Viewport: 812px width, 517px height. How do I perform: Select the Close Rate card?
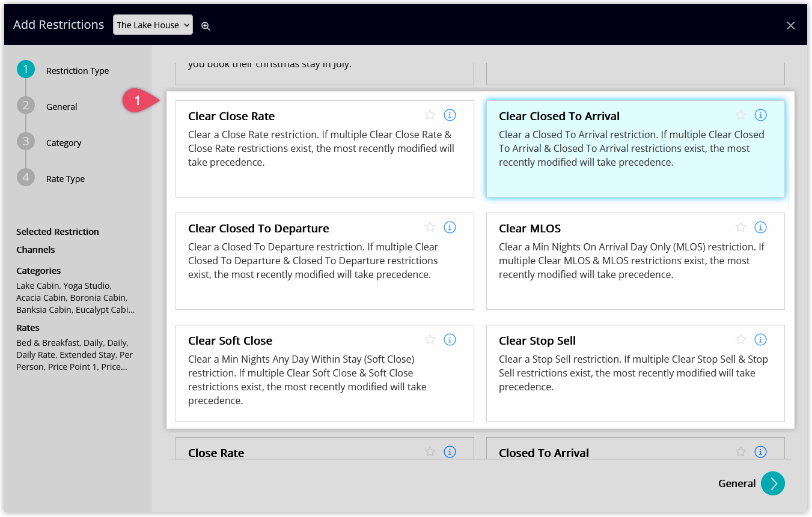pos(325,449)
